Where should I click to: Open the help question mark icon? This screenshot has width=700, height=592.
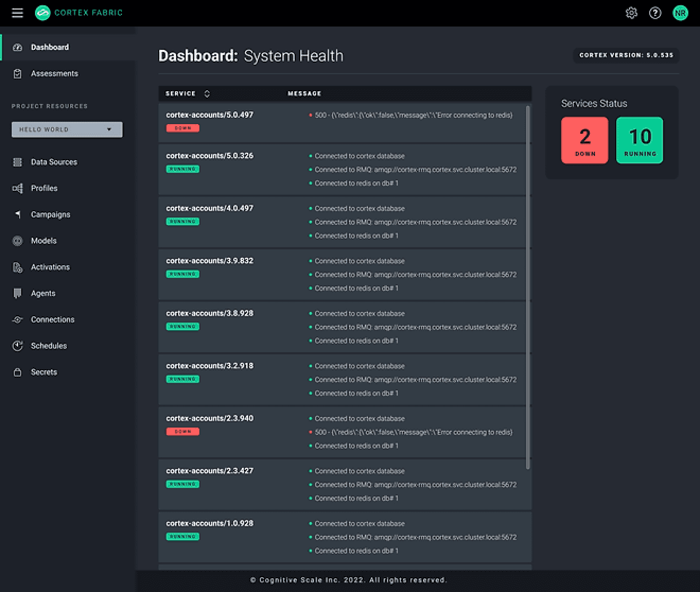click(655, 13)
